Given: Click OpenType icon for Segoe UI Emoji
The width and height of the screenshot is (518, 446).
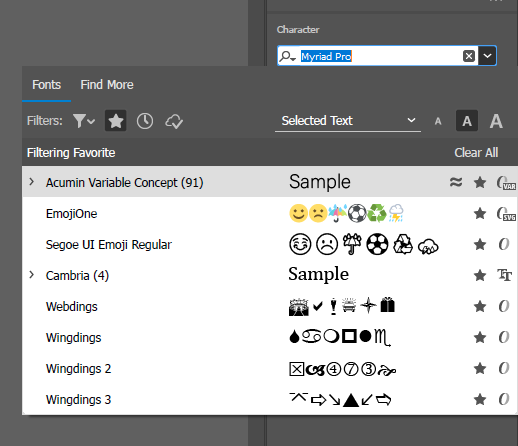Looking at the screenshot, I should (504, 244).
